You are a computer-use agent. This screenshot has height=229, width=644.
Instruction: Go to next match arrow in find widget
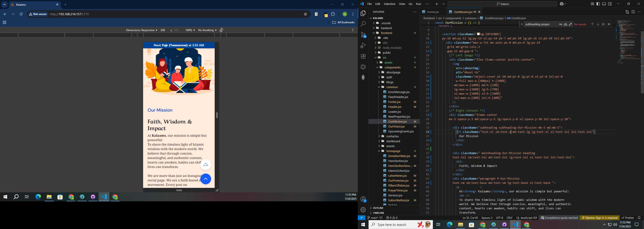click(598, 24)
